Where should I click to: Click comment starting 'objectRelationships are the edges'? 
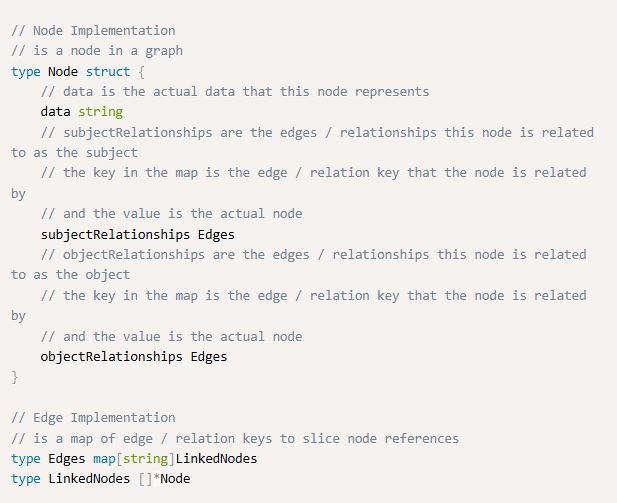click(313, 254)
